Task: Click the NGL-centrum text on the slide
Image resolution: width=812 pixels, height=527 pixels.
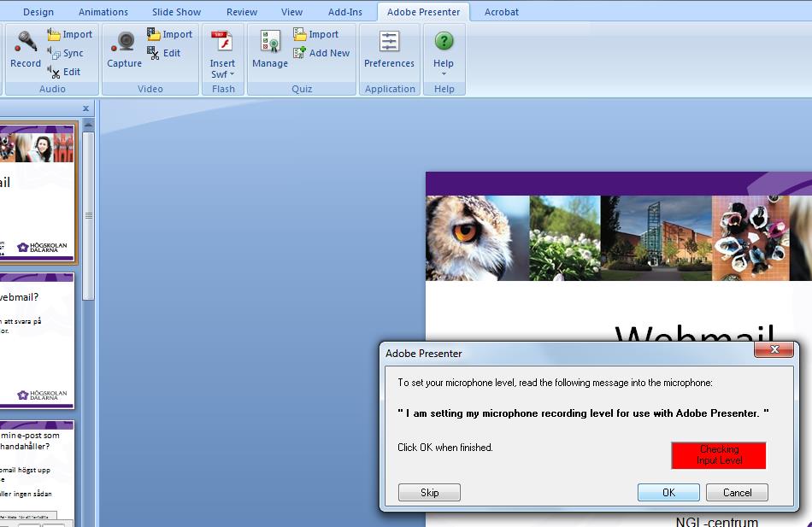Action: tap(717, 521)
